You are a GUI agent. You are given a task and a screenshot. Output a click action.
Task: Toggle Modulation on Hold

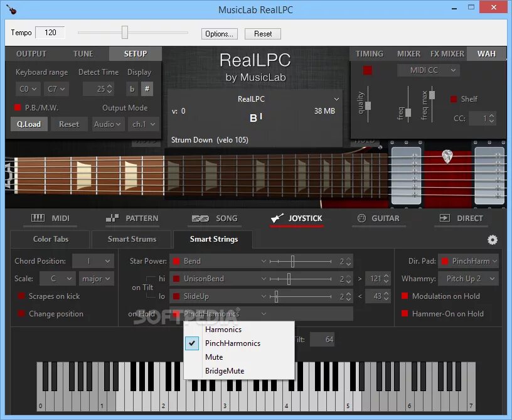click(405, 296)
